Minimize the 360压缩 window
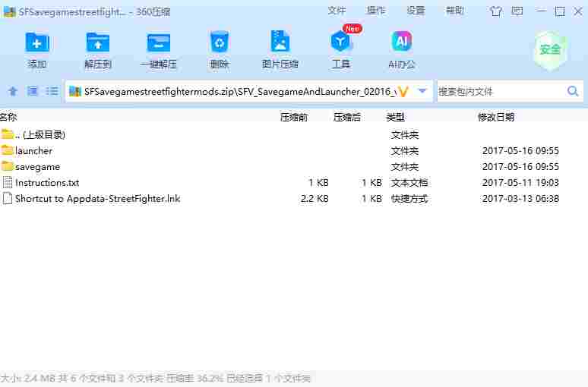The width and height of the screenshot is (588, 387). coord(541,11)
